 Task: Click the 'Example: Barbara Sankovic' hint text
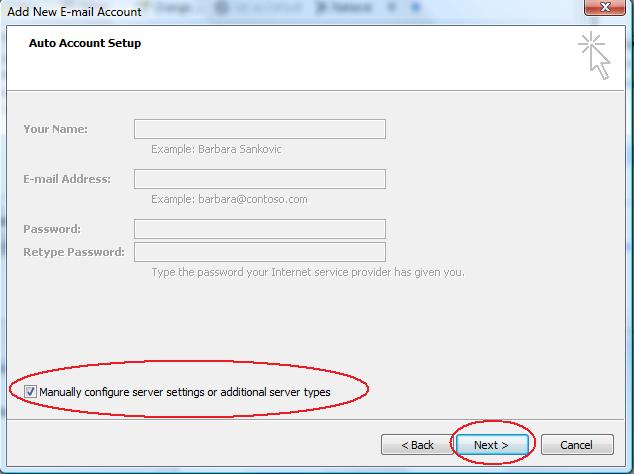(216, 149)
